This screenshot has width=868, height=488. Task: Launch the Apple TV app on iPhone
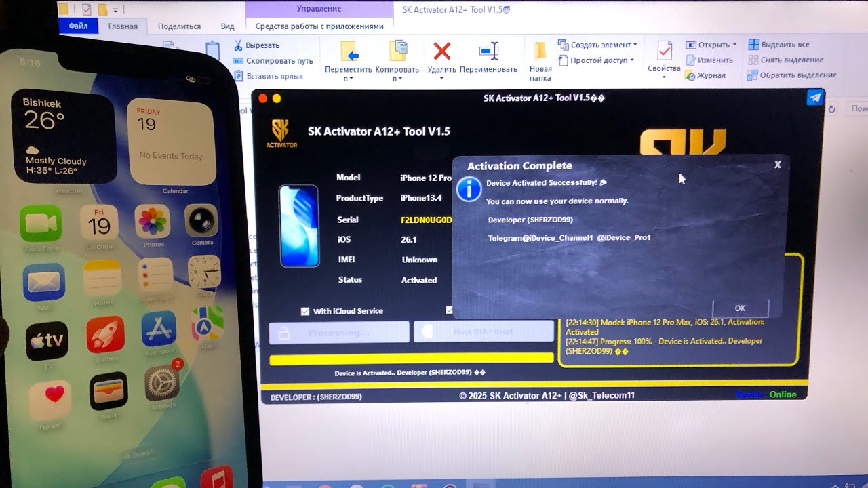click(x=47, y=341)
